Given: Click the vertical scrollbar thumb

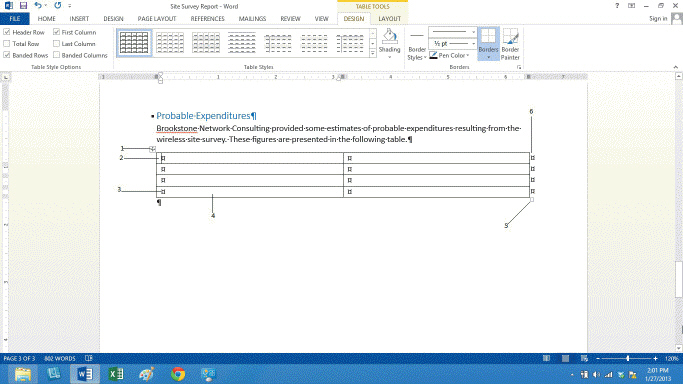Looking at the screenshot, I should (x=679, y=280).
